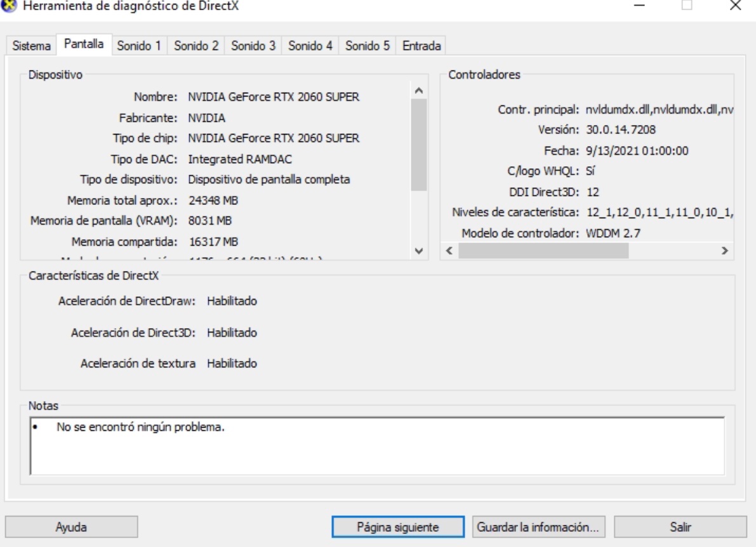View the Sonido 5 tab
Viewport: 756px width, 547px height.
(368, 46)
